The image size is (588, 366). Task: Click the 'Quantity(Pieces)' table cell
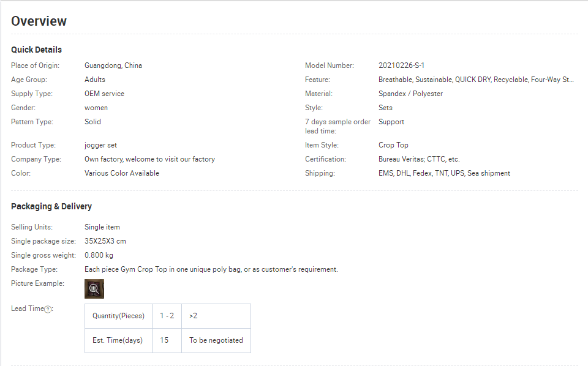point(118,316)
